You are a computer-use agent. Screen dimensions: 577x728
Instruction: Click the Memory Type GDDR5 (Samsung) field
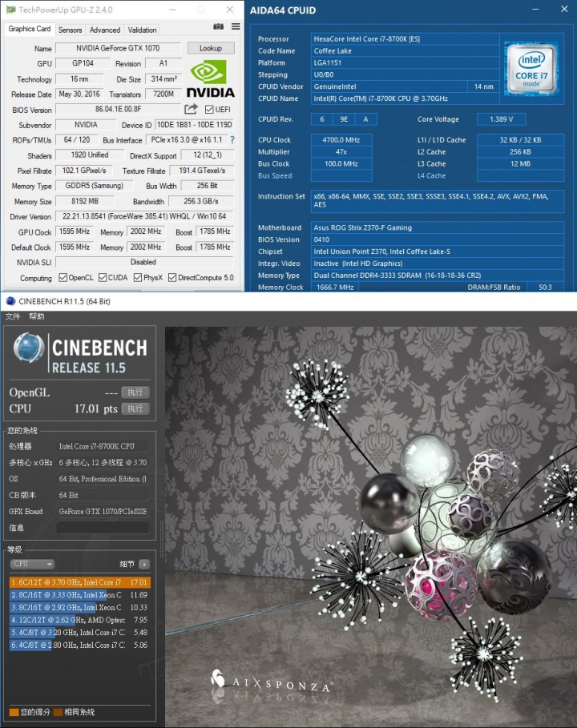[95, 186]
